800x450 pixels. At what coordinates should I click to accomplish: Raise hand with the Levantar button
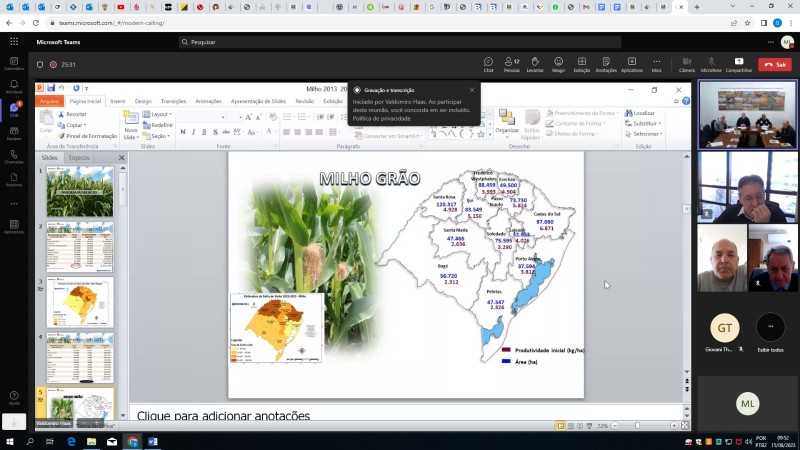coord(535,64)
